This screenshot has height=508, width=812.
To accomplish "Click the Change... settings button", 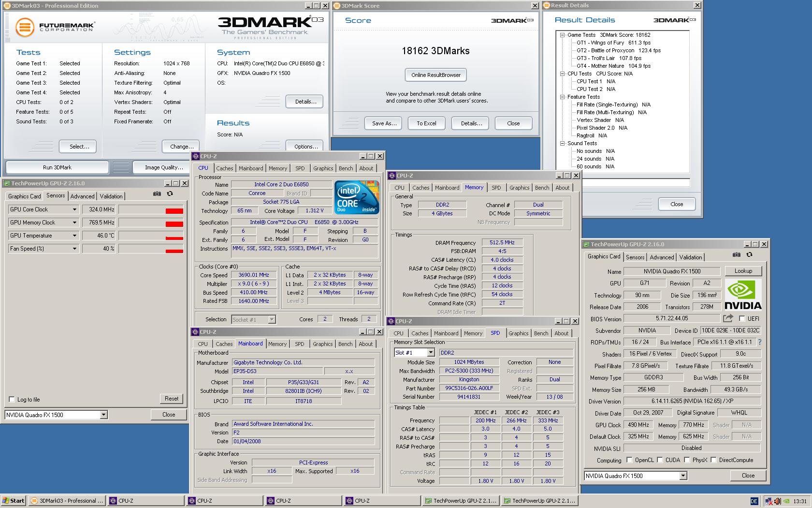I will pos(182,147).
